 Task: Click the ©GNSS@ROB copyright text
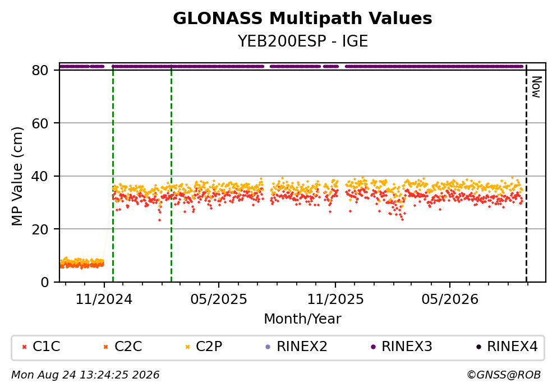504,375
